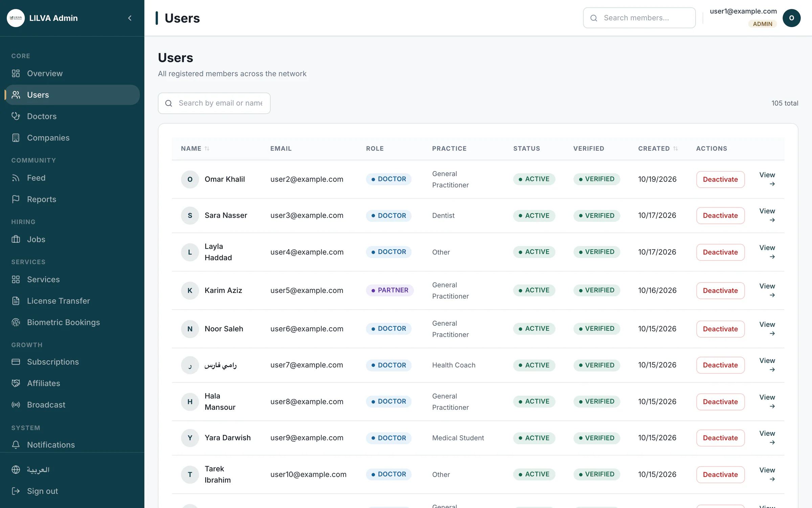Open Broadcast via its radio icon
Screen dimensions: 812x508
[16, 405]
